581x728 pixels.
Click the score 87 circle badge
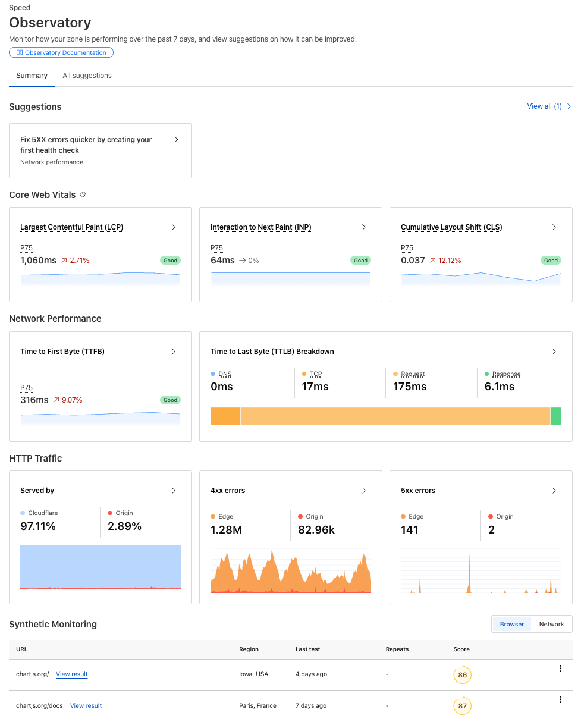click(x=462, y=706)
